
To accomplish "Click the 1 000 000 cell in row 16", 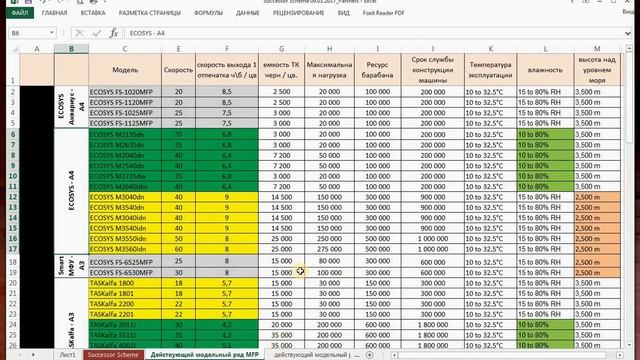I will 433,239.
